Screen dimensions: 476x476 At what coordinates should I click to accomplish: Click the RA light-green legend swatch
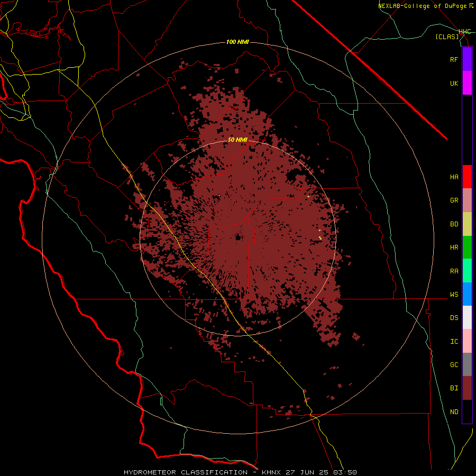click(467, 271)
